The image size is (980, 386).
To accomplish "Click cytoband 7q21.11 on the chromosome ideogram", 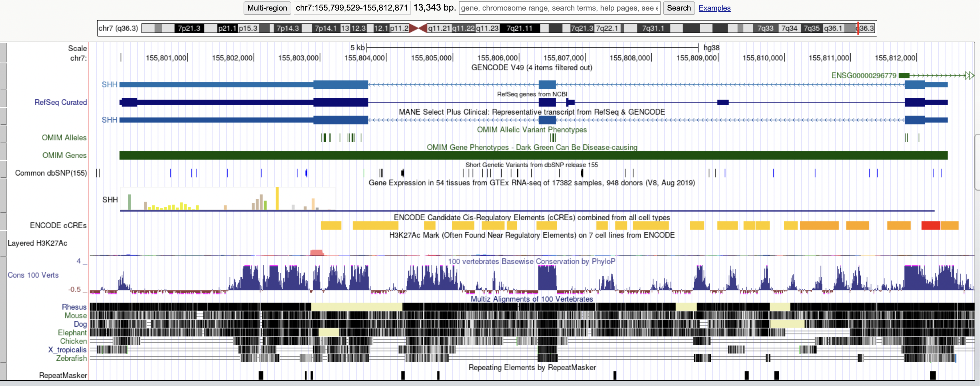I will 521,28.
